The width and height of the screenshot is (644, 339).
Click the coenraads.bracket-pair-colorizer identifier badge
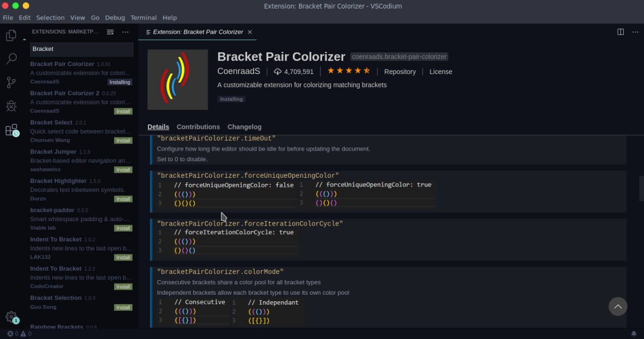399,57
